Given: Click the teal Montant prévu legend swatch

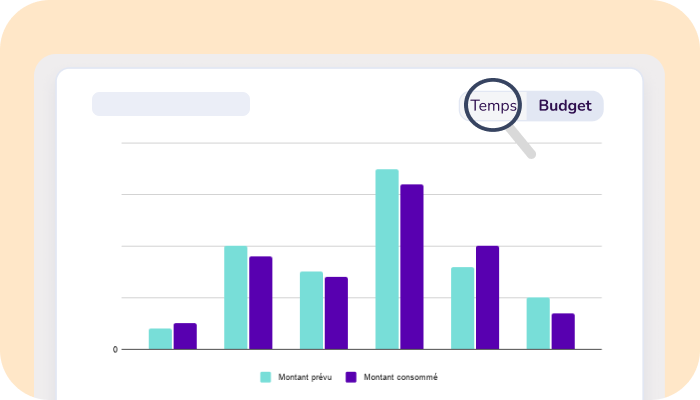Looking at the screenshot, I should click(266, 377).
